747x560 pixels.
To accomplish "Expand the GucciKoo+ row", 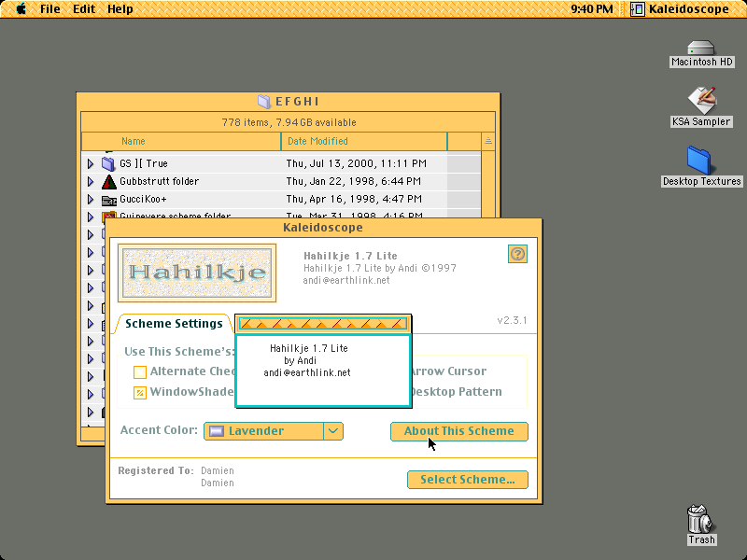I will (91, 199).
